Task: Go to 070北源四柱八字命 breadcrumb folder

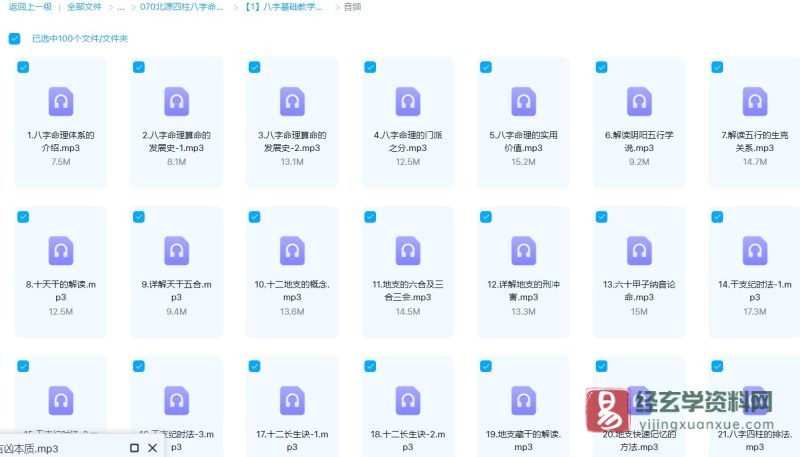Action: click(182, 7)
